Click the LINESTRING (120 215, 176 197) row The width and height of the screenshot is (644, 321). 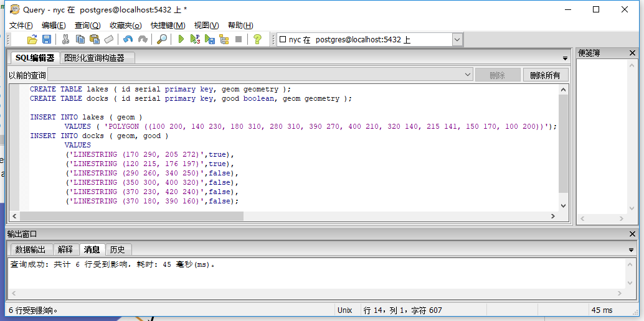tap(150, 164)
